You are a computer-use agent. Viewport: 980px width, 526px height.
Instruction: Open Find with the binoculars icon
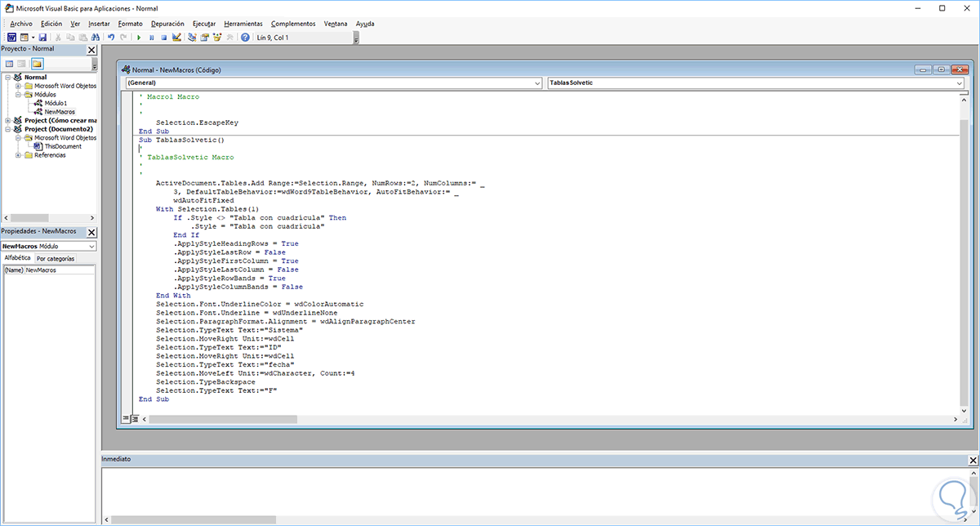coord(95,38)
